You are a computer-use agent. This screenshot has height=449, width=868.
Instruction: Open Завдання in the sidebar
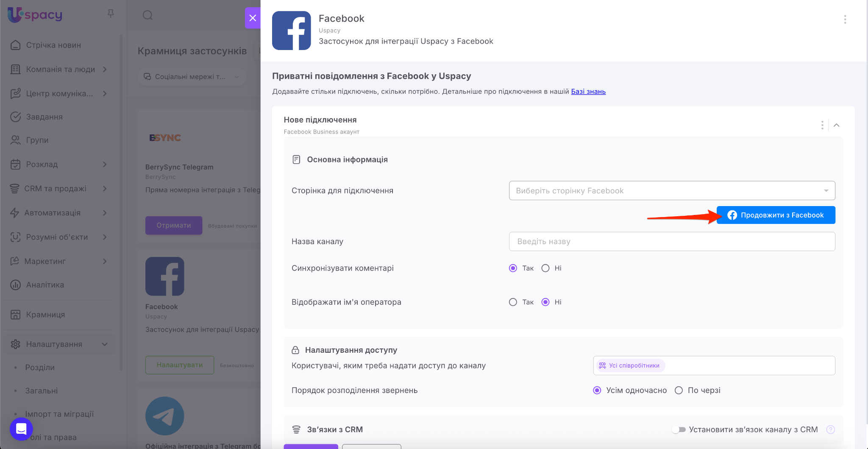[x=44, y=117]
